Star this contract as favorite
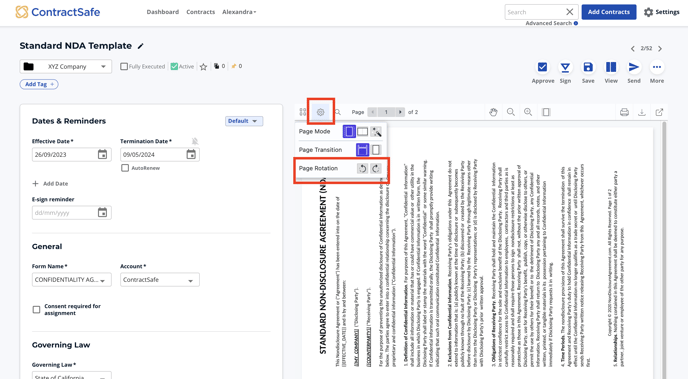The height and width of the screenshot is (379, 688). click(203, 67)
